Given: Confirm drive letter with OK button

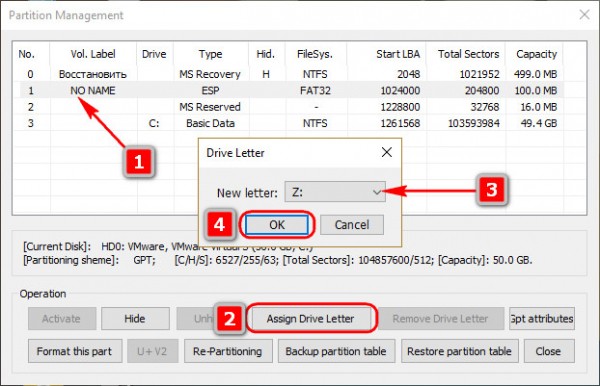Looking at the screenshot, I should [x=277, y=225].
